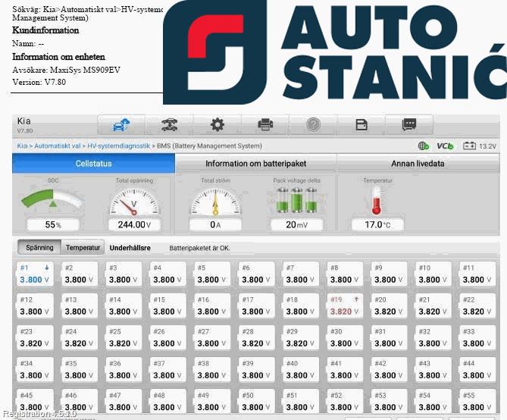Viewport: 507px width, 420px height.
Task: Open the message feedback icon
Action: coord(409,124)
